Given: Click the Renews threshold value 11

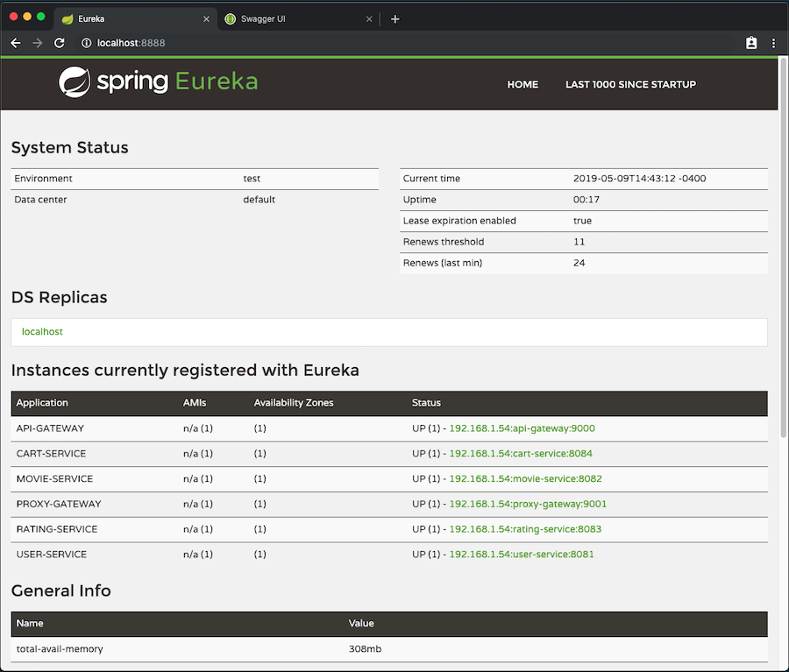Looking at the screenshot, I should tap(579, 242).
